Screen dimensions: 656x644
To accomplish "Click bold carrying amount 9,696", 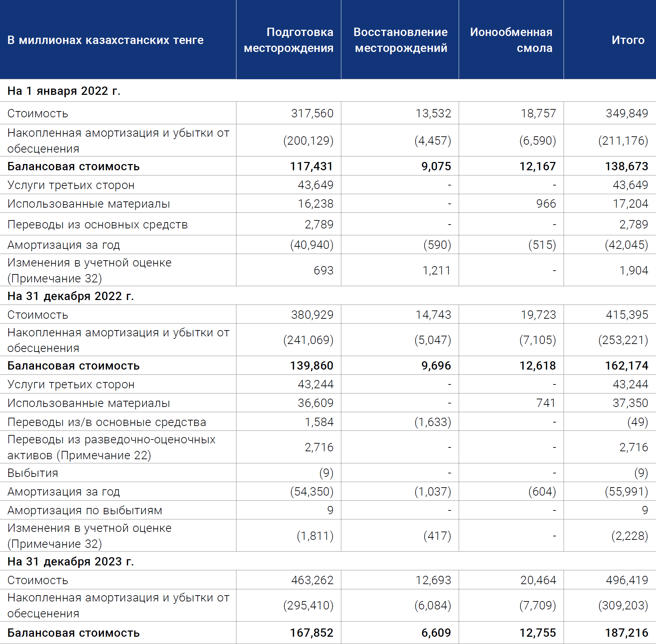I will tap(436, 366).
